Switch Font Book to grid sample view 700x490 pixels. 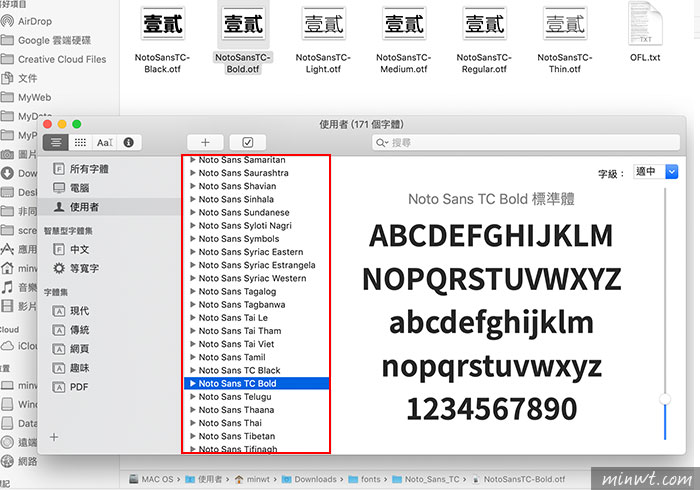[80, 142]
